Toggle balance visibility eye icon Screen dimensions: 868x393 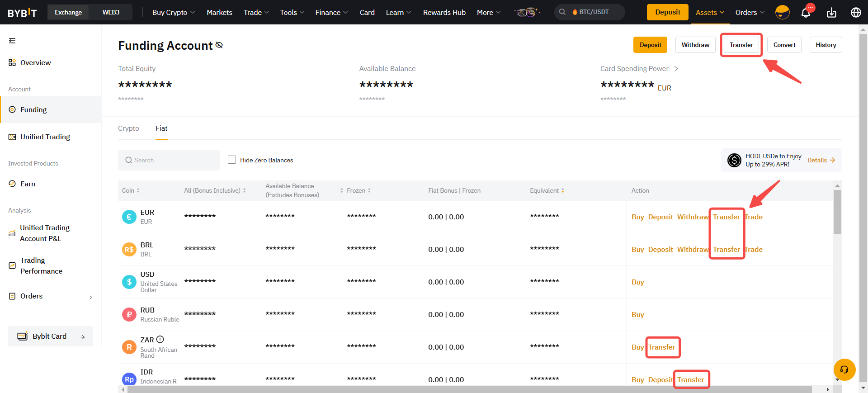pos(219,45)
